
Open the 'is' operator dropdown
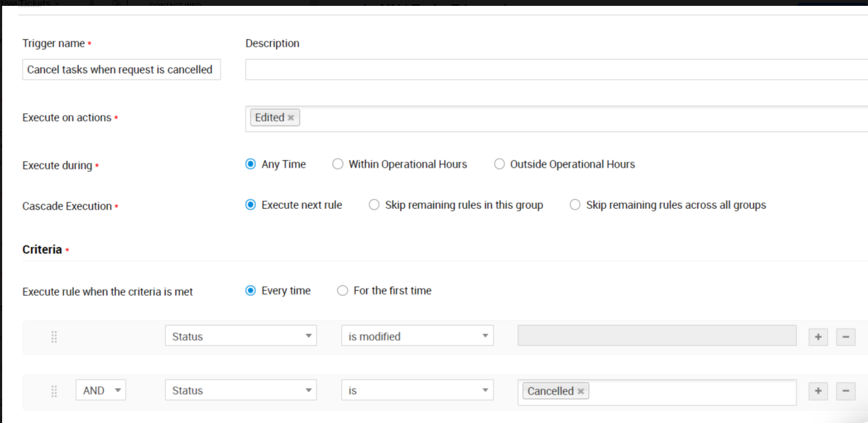pos(417,391)
